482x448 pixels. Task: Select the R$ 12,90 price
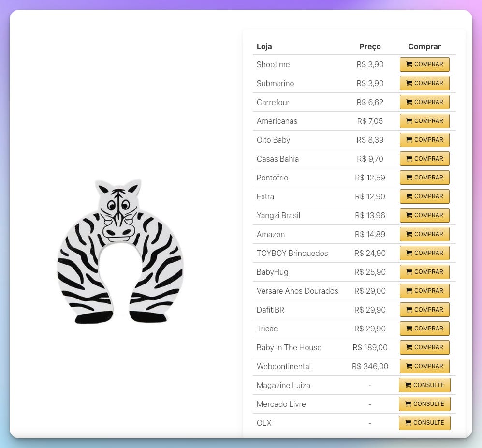370,196
